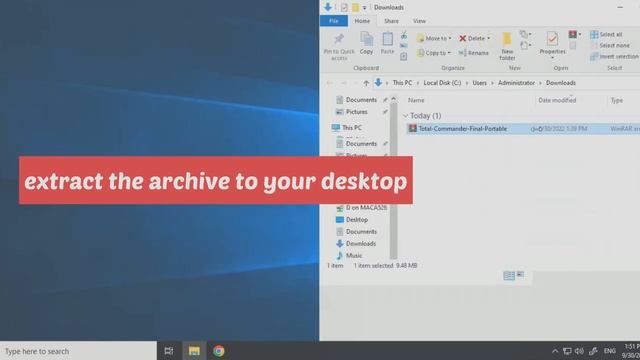This screenshot has width=640, height=360.
Task: Switch to the View ribbon tab
Action: point(419,21)
